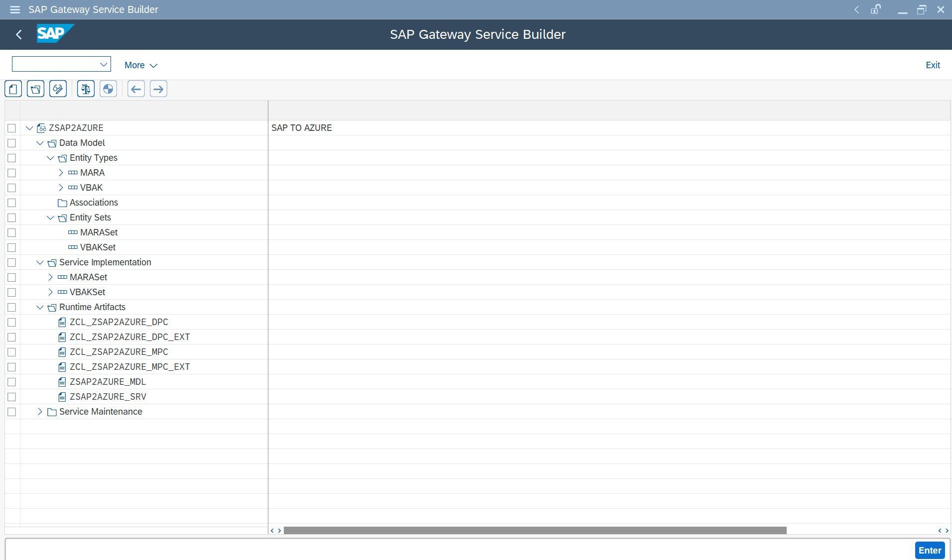Click the bottom command input field
This screenshot has height=560, width=952.
click(460, 550)
